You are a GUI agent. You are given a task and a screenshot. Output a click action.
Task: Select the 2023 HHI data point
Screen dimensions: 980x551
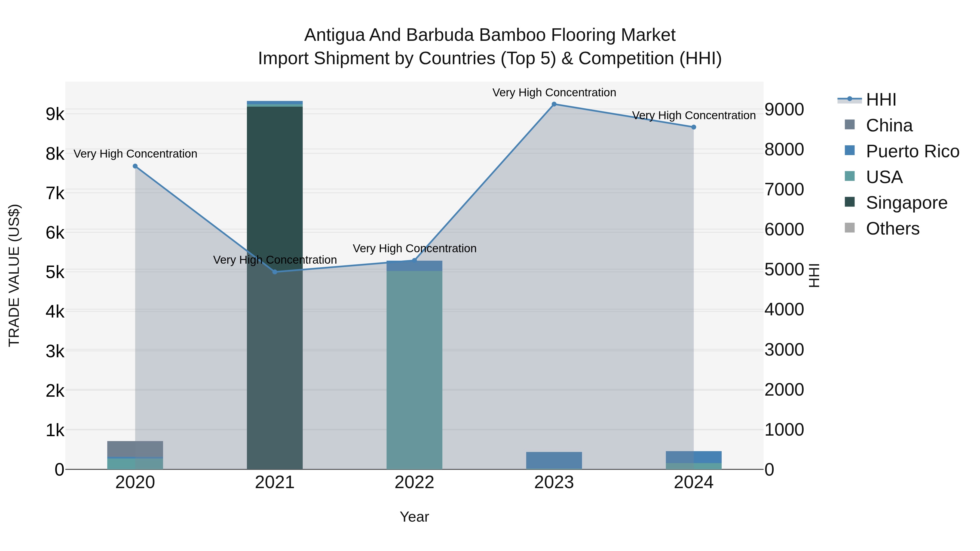coord(554,104)
